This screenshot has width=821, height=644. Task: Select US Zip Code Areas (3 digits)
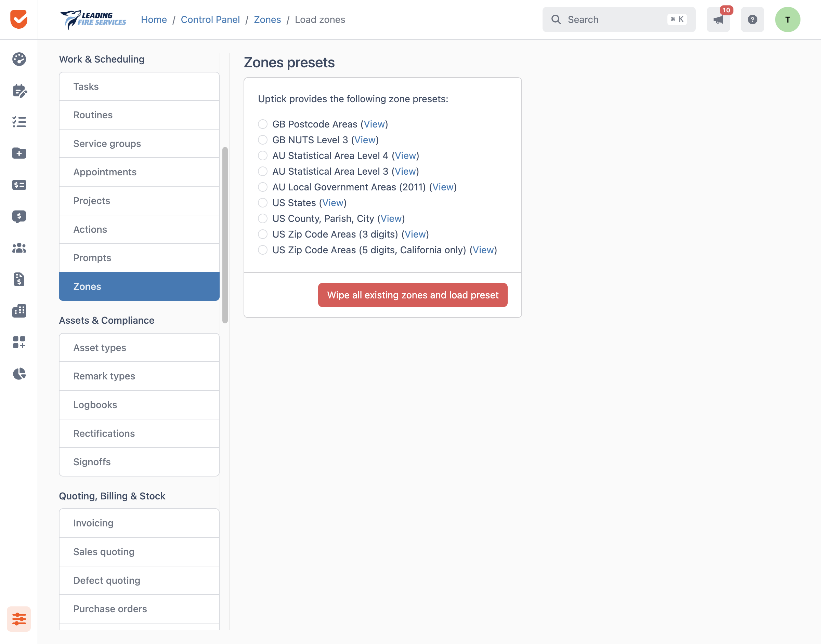263,234
